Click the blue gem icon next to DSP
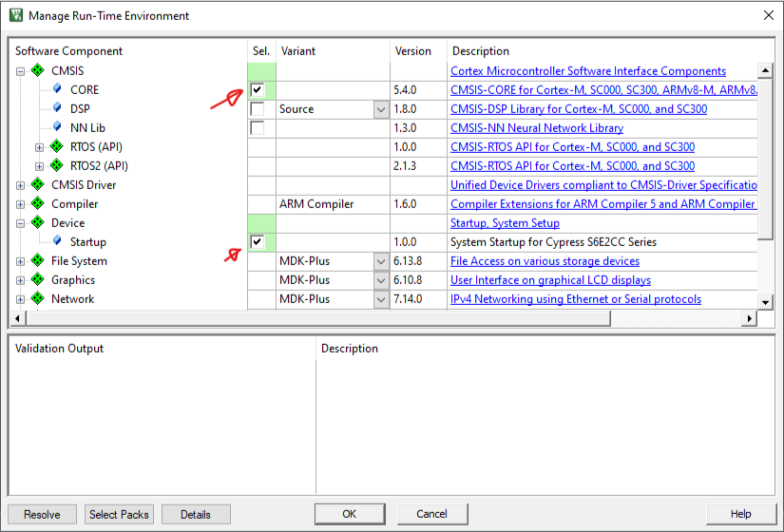The image size is (784, 532). tap(57, 109)
